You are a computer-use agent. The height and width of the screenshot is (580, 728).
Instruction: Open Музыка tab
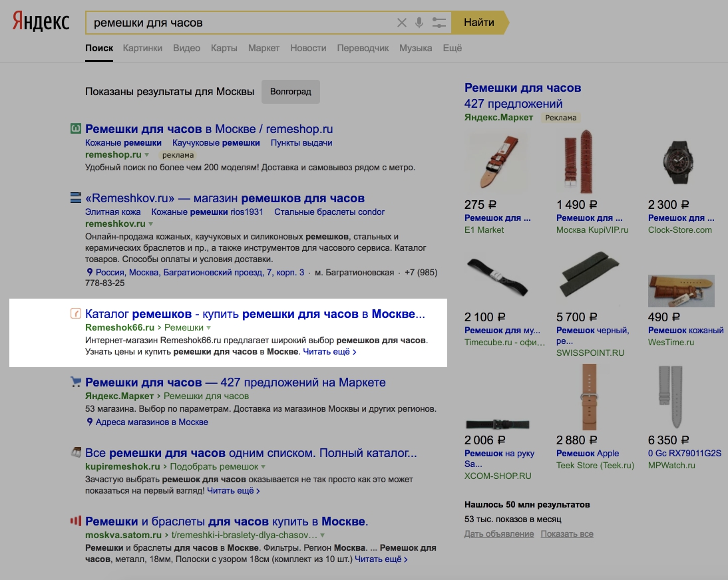[x=415, y=49]
